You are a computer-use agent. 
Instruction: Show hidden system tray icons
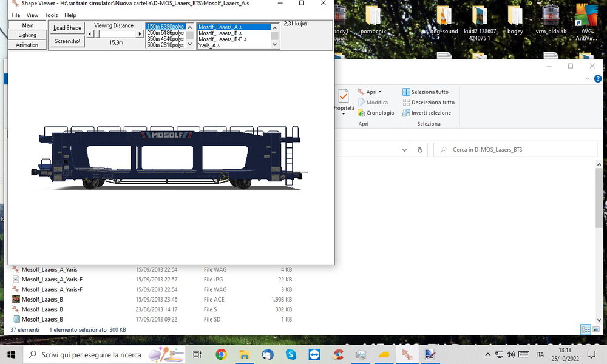point(488,354)
